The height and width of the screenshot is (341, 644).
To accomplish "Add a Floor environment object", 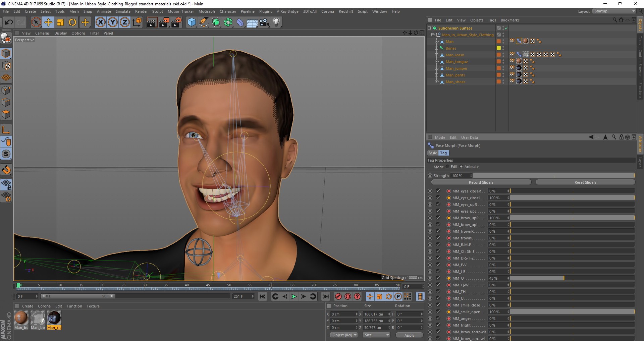I will [252, 22].
